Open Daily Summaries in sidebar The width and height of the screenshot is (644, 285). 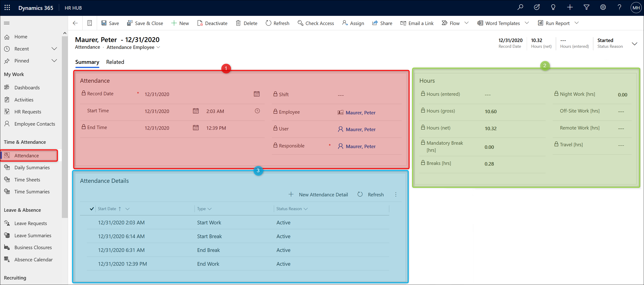pyautogui.click(x=32, y=167)
